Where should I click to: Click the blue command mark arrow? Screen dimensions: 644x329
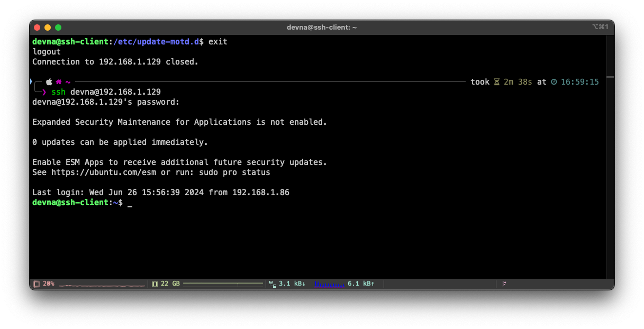click(x=31, y=81)
